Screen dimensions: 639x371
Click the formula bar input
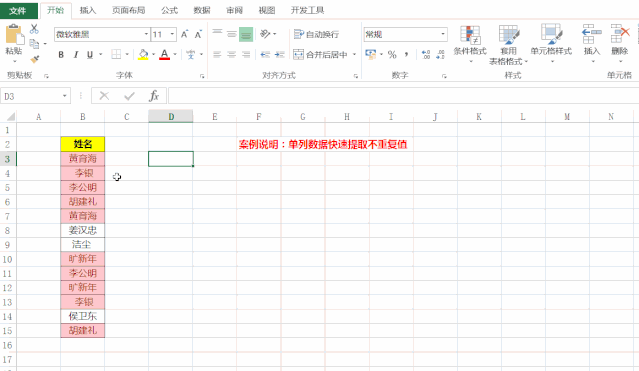(403, 96)
